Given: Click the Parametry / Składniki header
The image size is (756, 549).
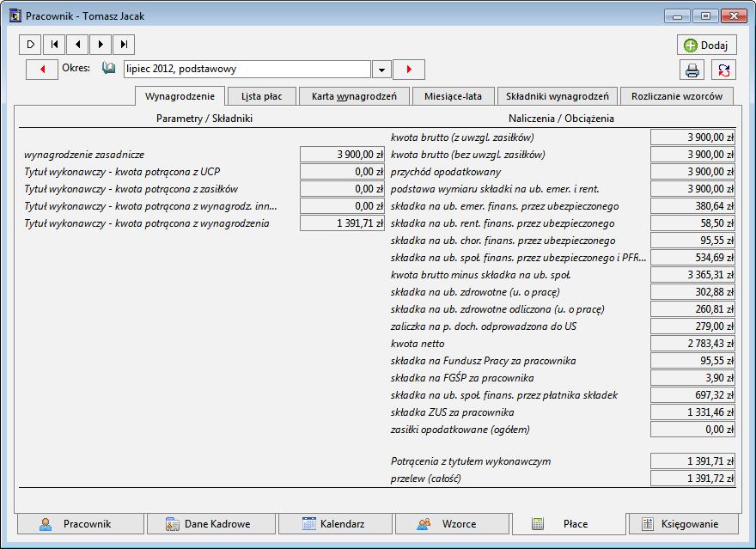Looking at the screenshot, I should (204, 119).
